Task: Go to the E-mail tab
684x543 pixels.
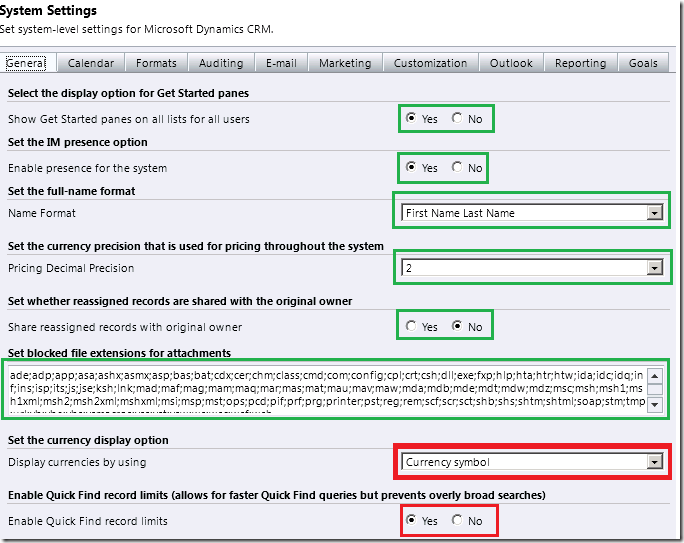Action: click(x=281, y=63)
